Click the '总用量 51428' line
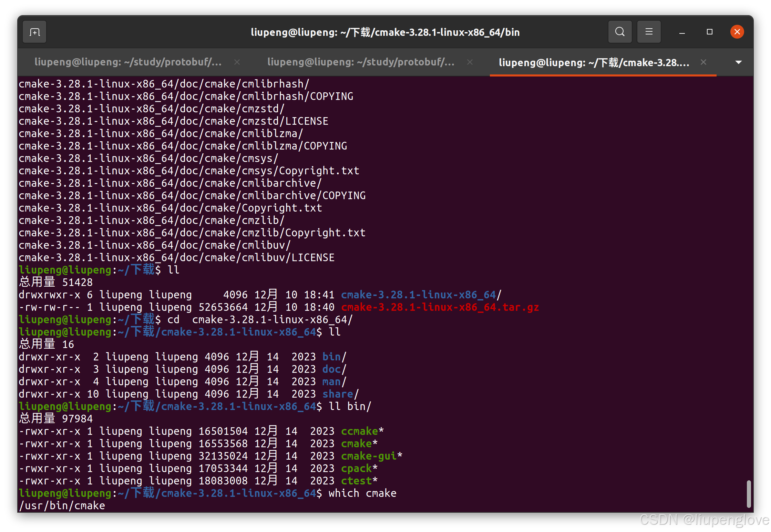 (56, 282)
